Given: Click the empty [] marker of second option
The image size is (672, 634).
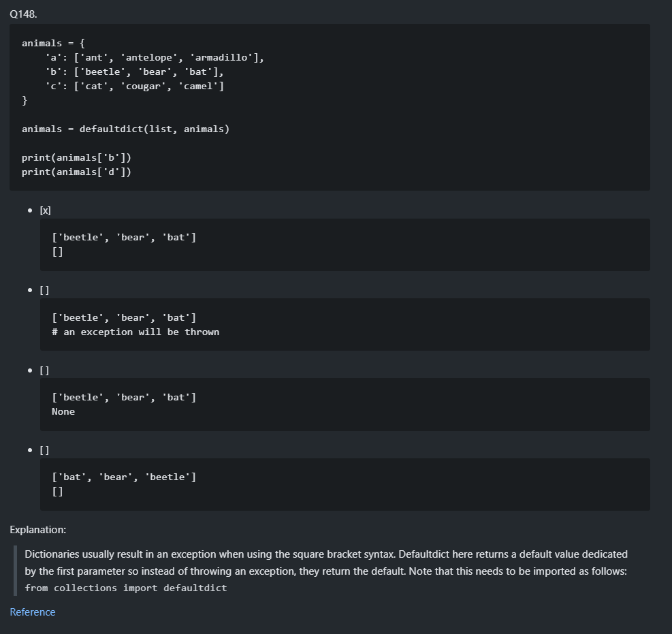Looking at the screenshot, I should click(44, 289).
